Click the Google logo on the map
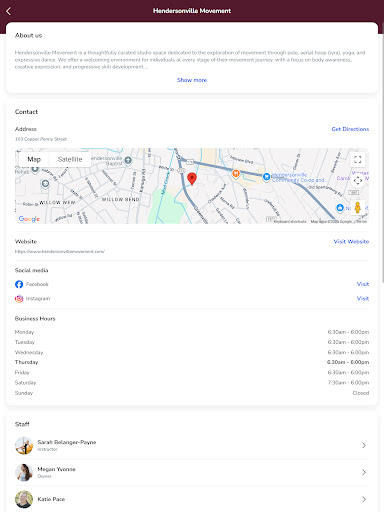 coord(29,219)
